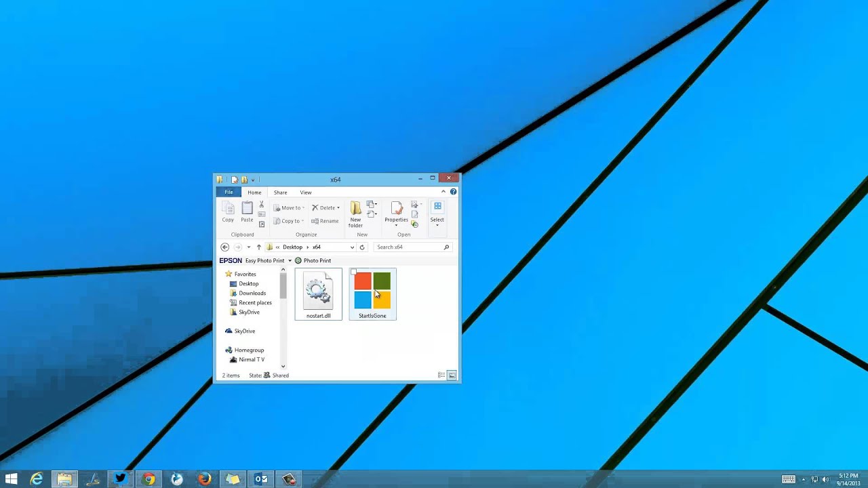Click the Paste shortcut icon
The width and height of the screenshot is (868, 488).
(262, 224)
